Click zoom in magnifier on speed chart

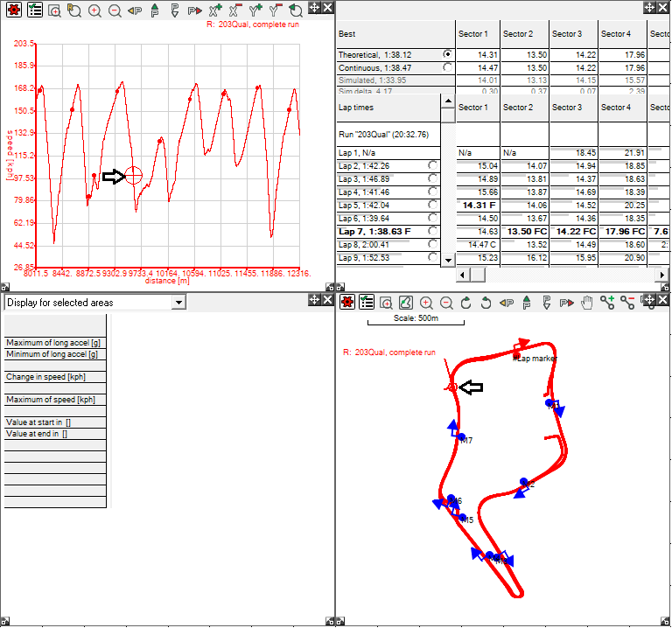coord(94,10)
